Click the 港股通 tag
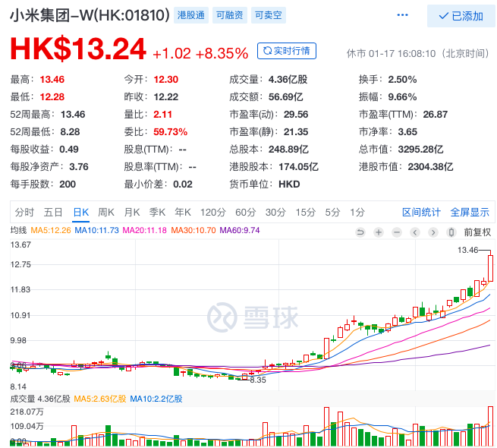Screen dimensions: 497x448 pos(190,15)
